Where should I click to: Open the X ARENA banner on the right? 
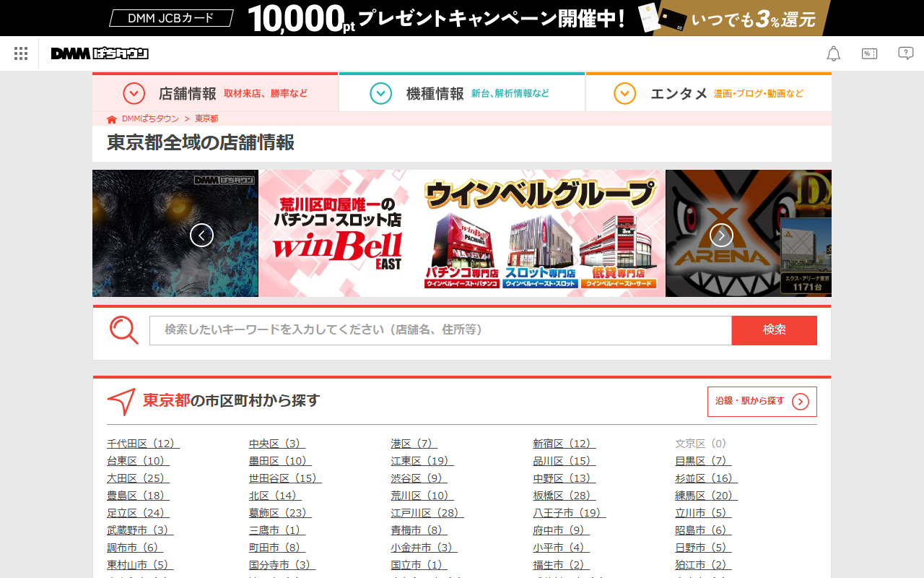pyautogui.click(x=749, y=233)
